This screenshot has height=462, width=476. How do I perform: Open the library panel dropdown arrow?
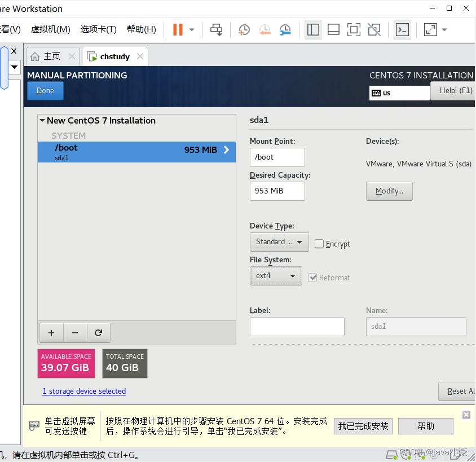coord(14,67)
